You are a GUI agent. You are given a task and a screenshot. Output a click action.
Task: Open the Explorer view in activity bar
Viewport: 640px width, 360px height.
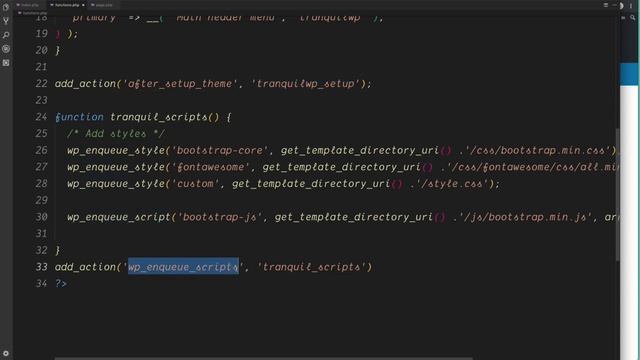click(6, 7)
